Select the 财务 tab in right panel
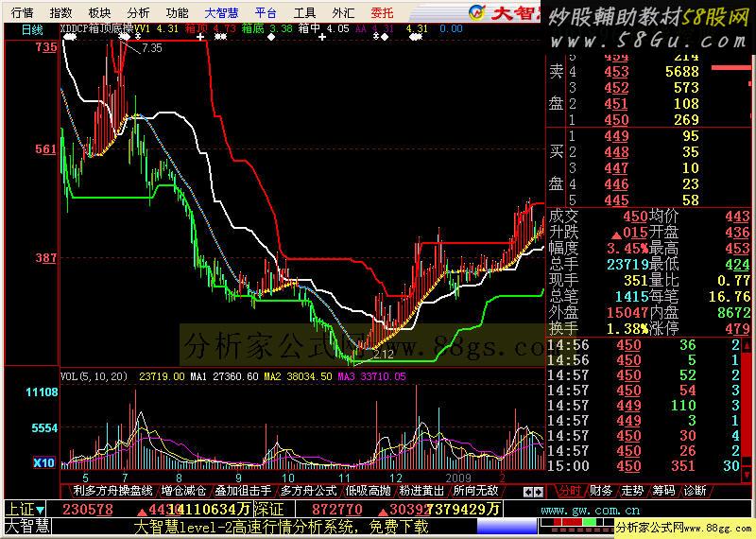Image resolution: width=756 pixels, height=539 pixels. click(x=601, y=491)
